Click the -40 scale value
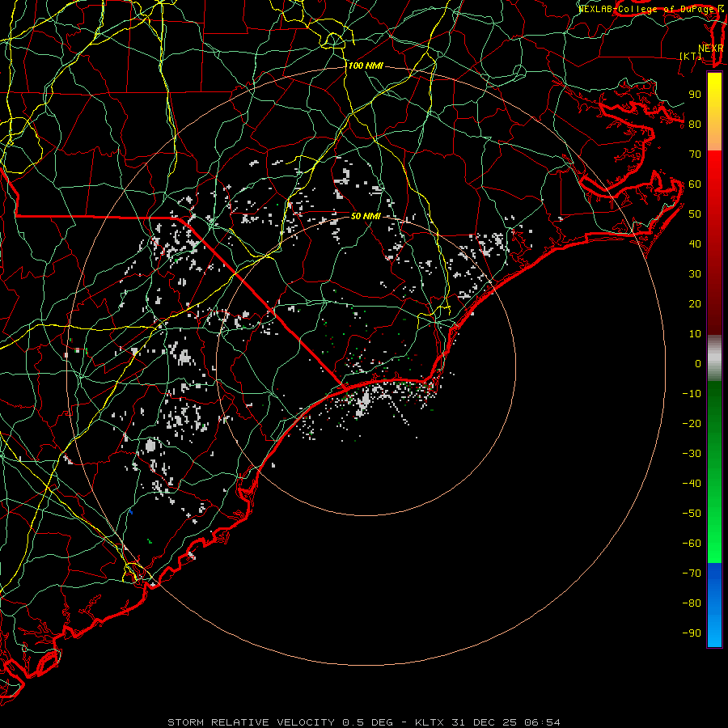Image resolution: width=728 pixels, height=728 pixels. (x=692, y=484)
